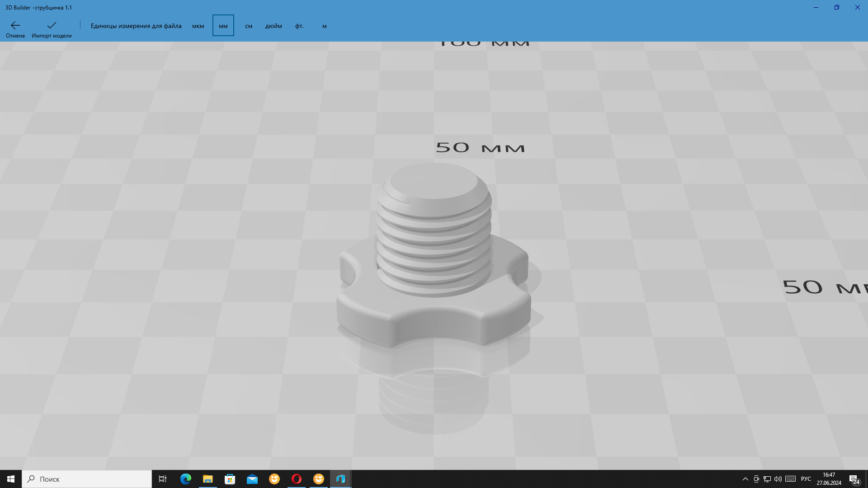Select мм unit option

click(x=223, y=26)
